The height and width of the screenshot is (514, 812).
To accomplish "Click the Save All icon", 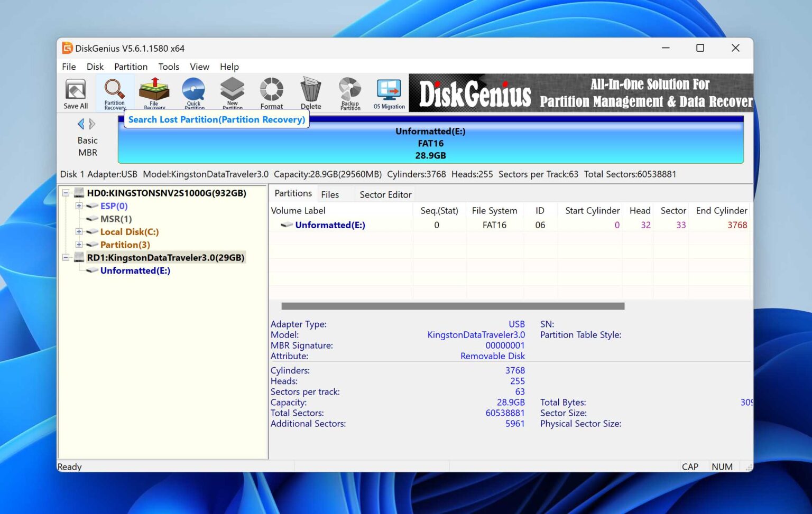I will point(75,92).
